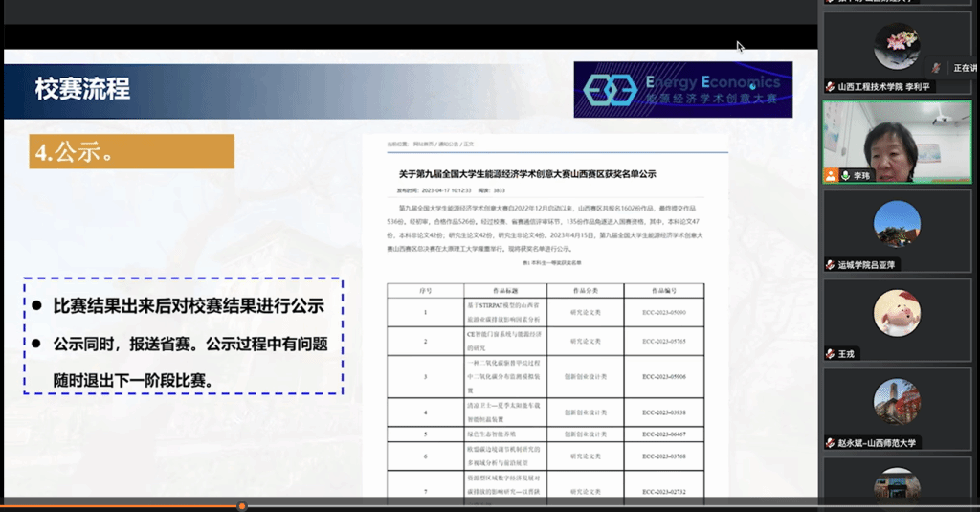This screenshot has height=512, width=980.
Task: Select 王戎's pig cartoon avatar
Action: [897, 313]
